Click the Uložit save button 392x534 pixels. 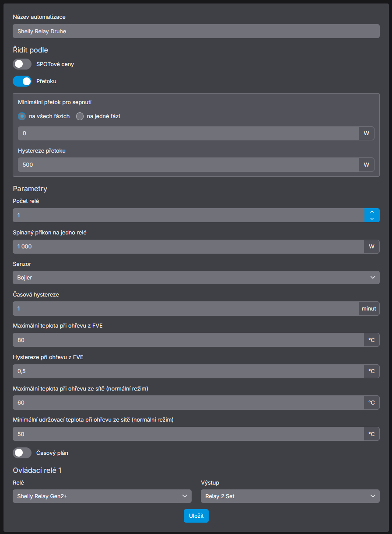tap(196, 516)
